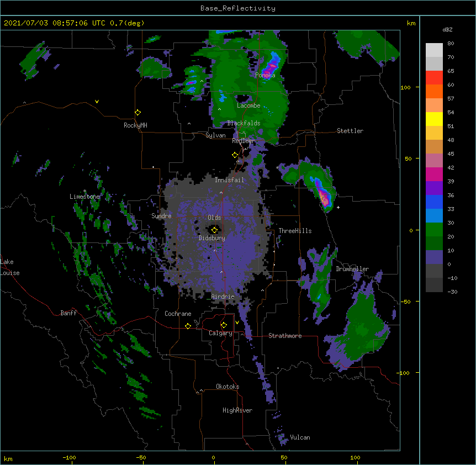Pick the red 65-60 dBZ legend swatch
476x465 pixels.
(434, 77)
